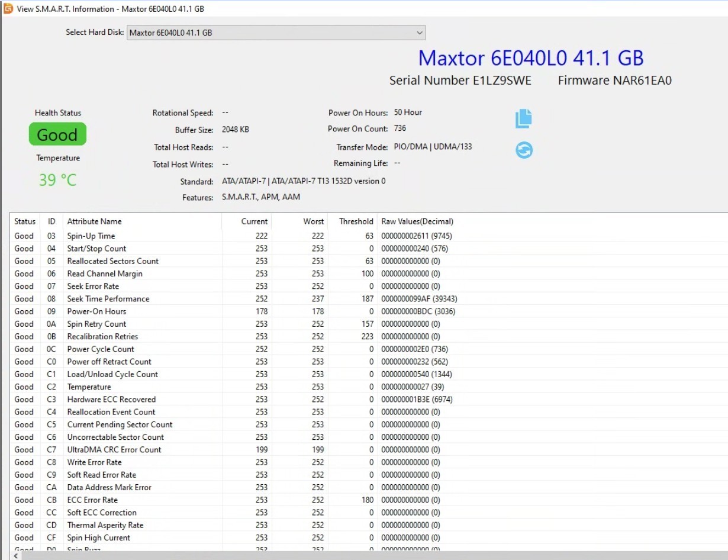Click the Power On Count value 736

pos(400,128)
